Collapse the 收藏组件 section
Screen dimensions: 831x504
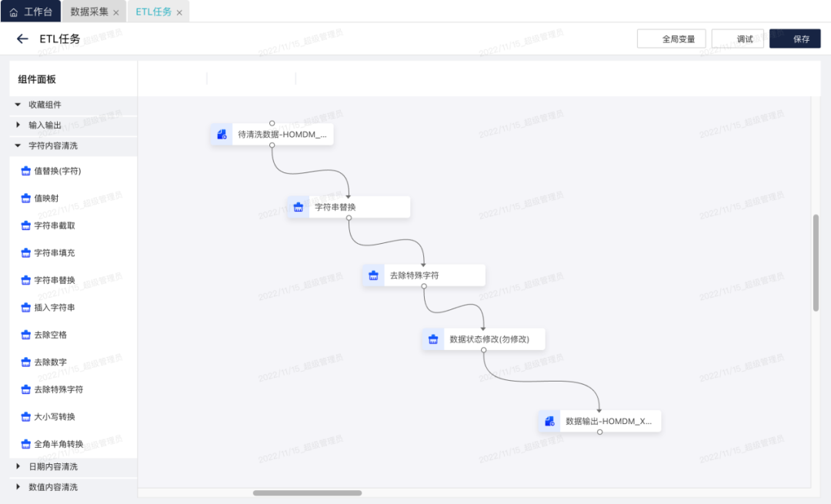(18, 105)
